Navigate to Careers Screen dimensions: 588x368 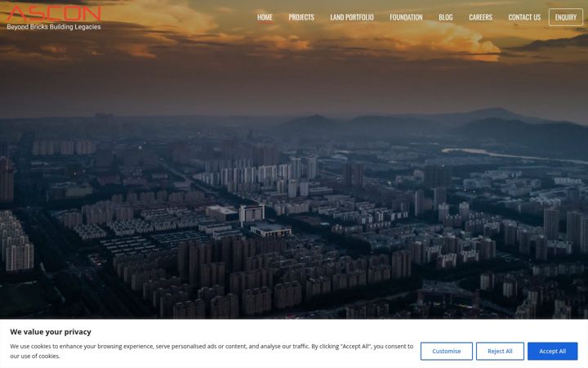point(480,17)
